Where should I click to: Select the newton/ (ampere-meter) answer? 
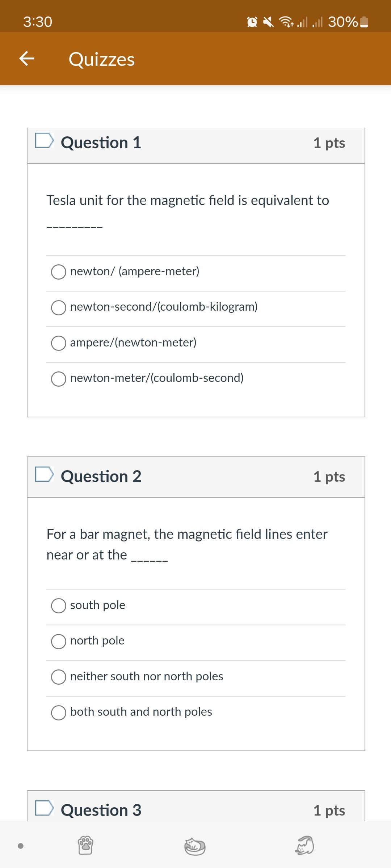(x=59, y=272)
